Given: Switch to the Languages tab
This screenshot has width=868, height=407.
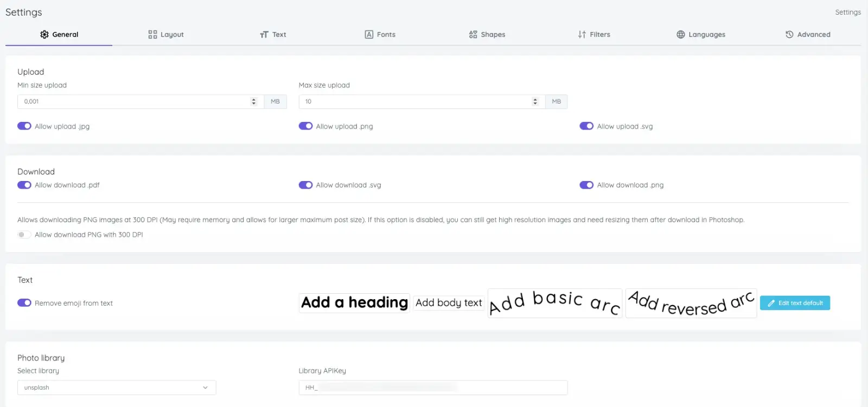Looking at the screenshot, I should pyautogui.click(x=701, y=35).
